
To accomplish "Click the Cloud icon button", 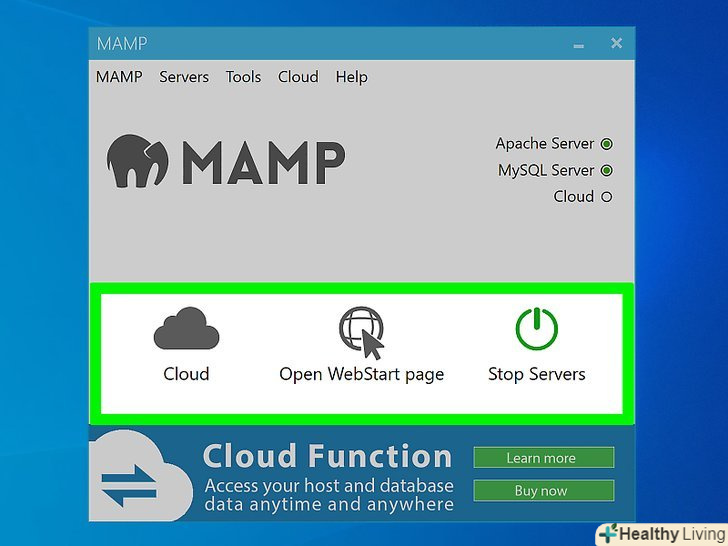I will (186, 328).
